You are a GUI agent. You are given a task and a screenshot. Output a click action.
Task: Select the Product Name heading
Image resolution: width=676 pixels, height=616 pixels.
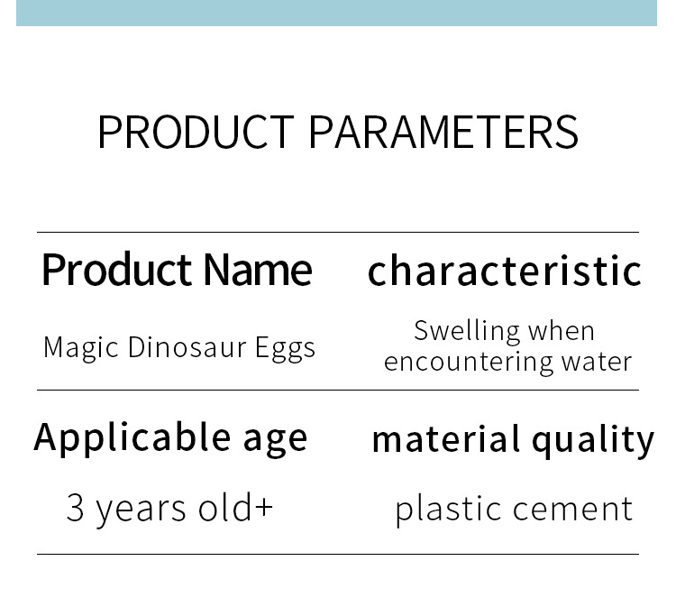177,270
